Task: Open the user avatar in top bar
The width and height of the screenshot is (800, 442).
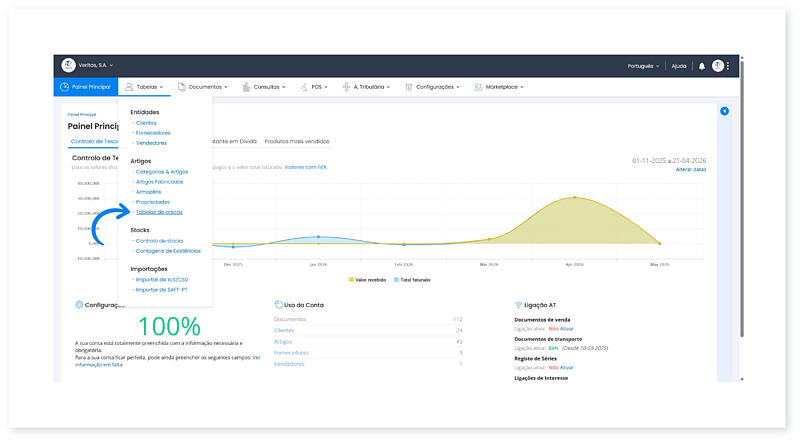Action: 717,66
